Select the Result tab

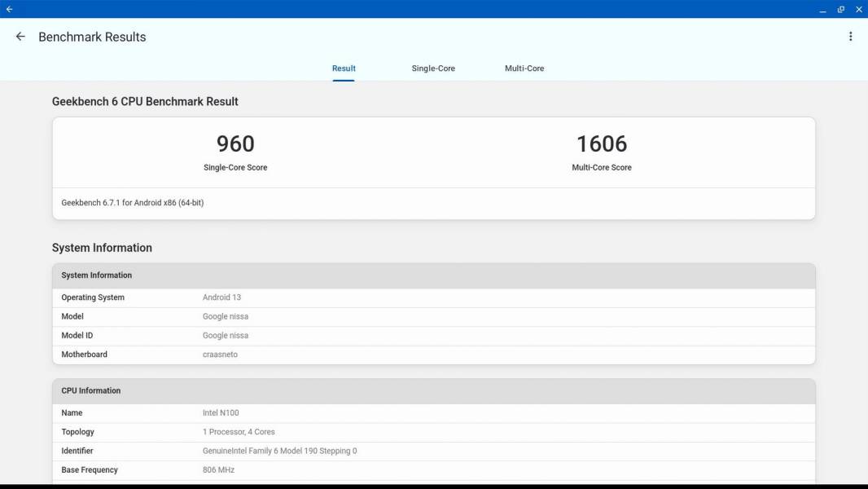coord(344,68)
